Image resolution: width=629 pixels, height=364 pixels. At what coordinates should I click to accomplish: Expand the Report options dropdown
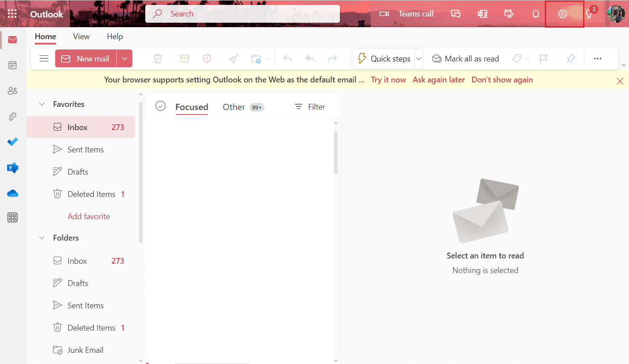217,59
